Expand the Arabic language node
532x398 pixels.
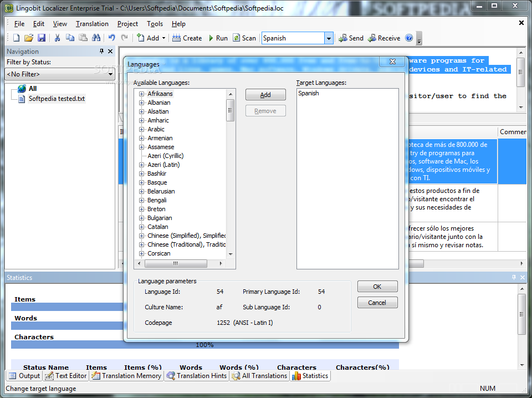(x=141, y=129)
